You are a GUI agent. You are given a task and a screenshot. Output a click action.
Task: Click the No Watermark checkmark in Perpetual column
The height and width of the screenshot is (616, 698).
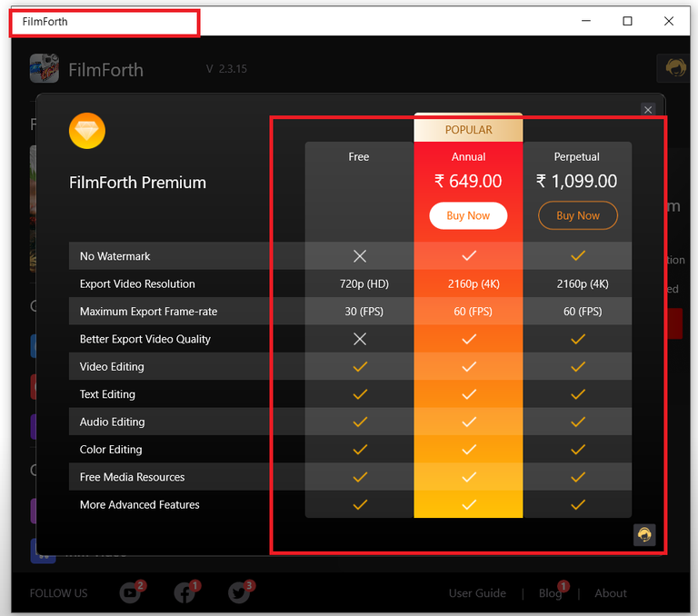pyautogui.click(x=578, y=255)
